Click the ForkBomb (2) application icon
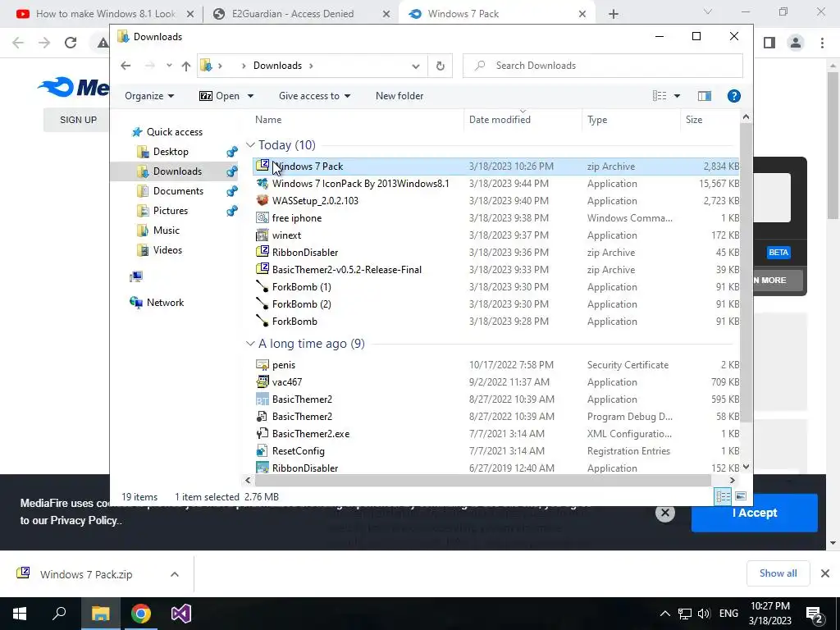Screen dimensions: 840x630 [262, 304]
